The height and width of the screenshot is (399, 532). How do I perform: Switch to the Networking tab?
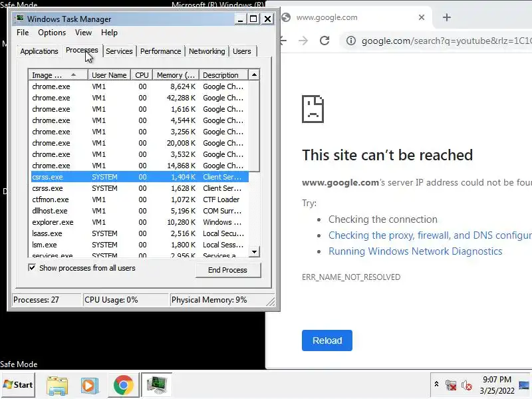point(207,51)
